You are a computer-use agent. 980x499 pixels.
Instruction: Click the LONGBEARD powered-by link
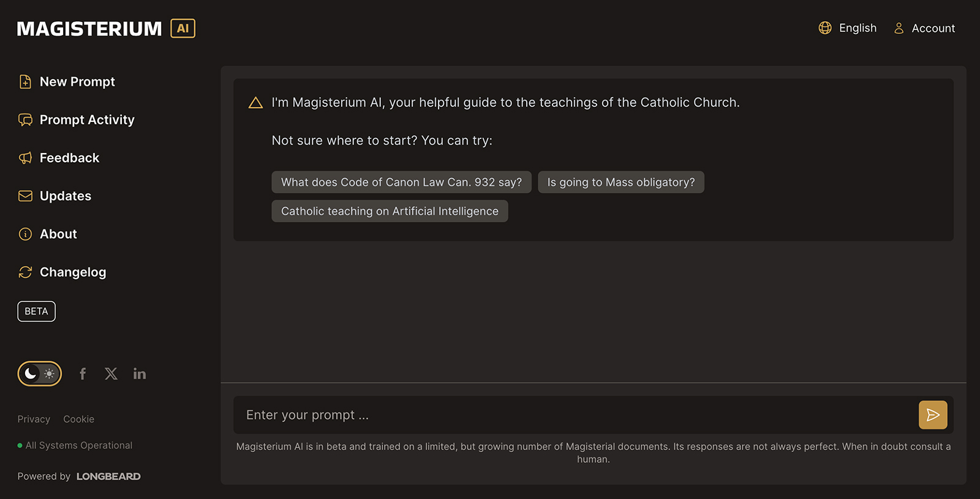108,476
